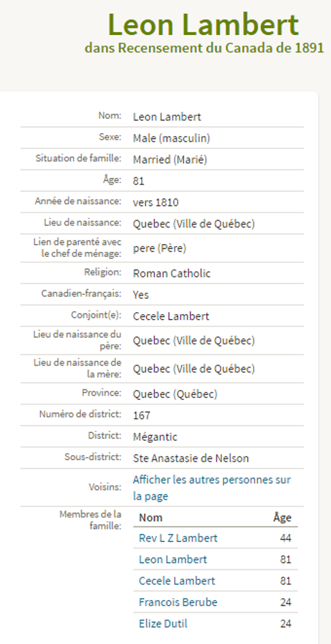Click the 'Âge' column header in family table
Screen dimensions: 331x644
(282, 517)
